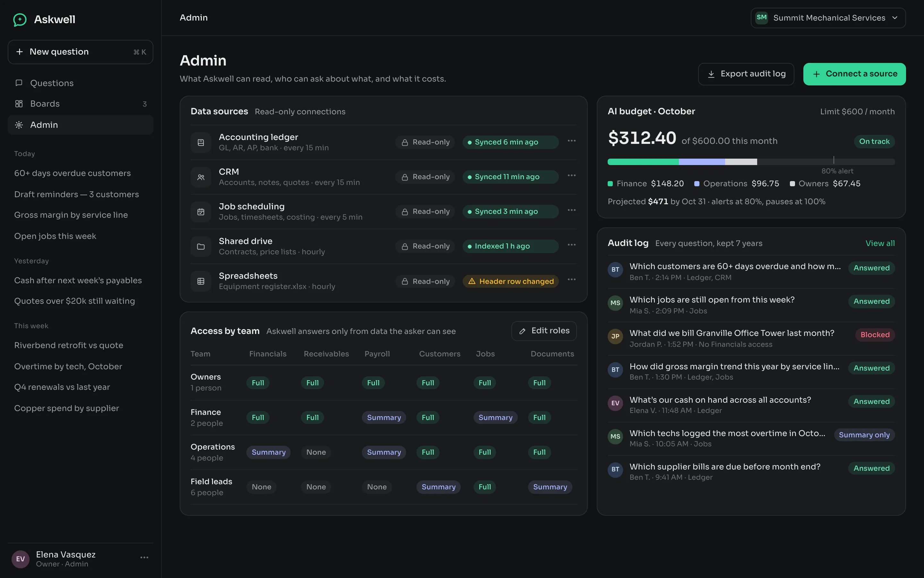Click the JP avatar in audit log
The height and width of the screenshot is (578, 924).
pos(615,337)
